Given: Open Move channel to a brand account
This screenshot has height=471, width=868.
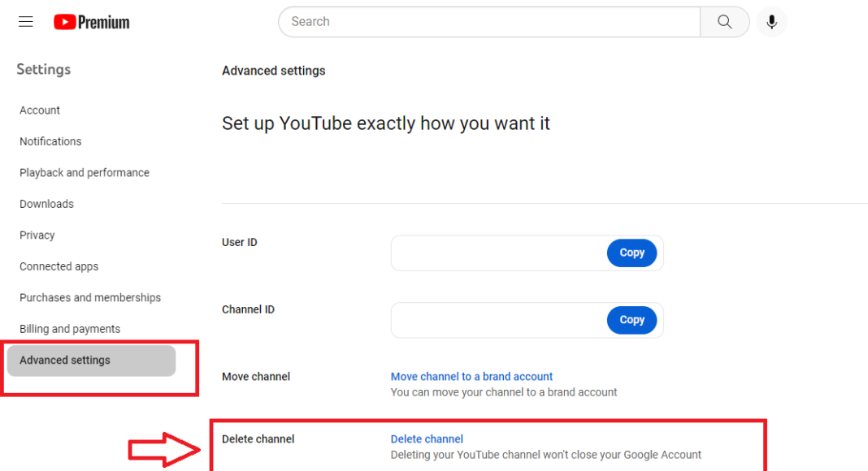Looking at the screenshot, I should coord(471,376).
